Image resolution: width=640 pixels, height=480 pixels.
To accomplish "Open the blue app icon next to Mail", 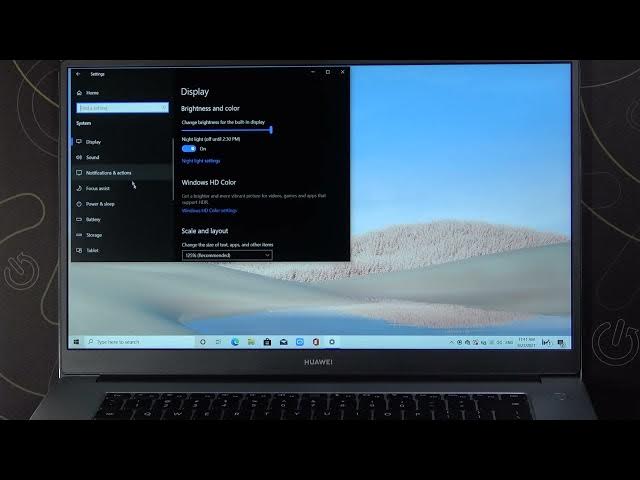I will (300, 342).
